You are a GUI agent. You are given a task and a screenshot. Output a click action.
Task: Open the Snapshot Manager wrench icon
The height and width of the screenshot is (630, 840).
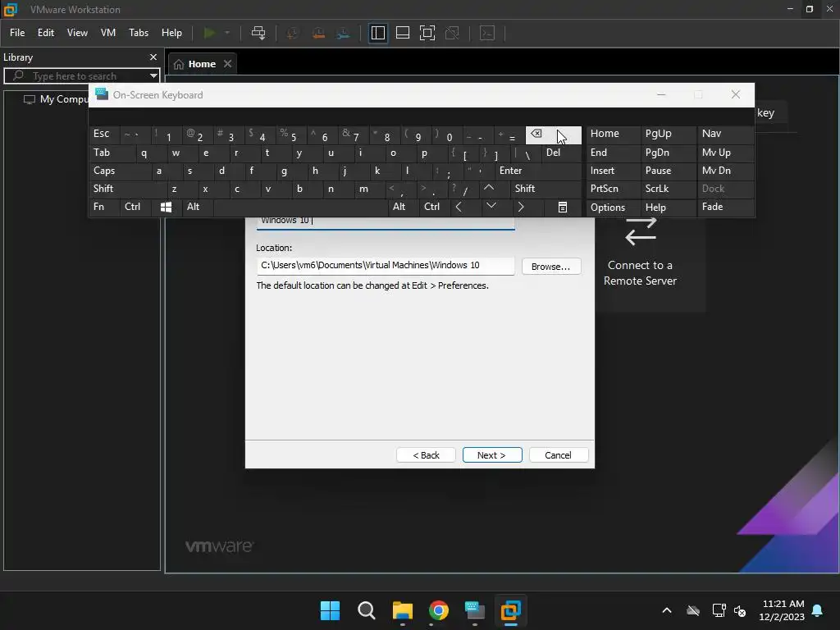point(343,33)
